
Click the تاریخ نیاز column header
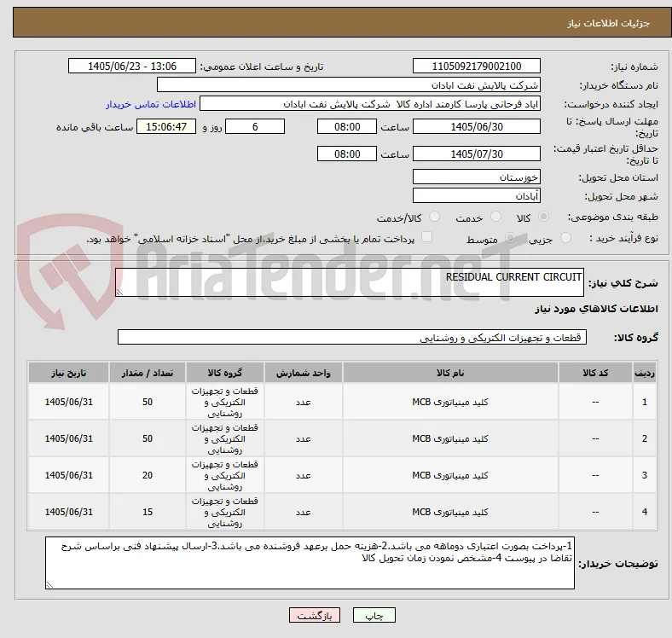[68, 373]
